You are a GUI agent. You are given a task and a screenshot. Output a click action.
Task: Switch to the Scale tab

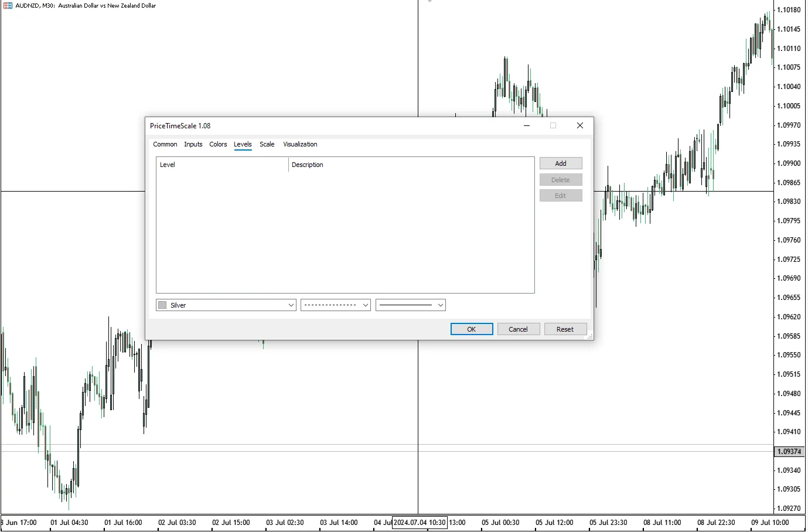pyautogui.click(x=267, y=144)
